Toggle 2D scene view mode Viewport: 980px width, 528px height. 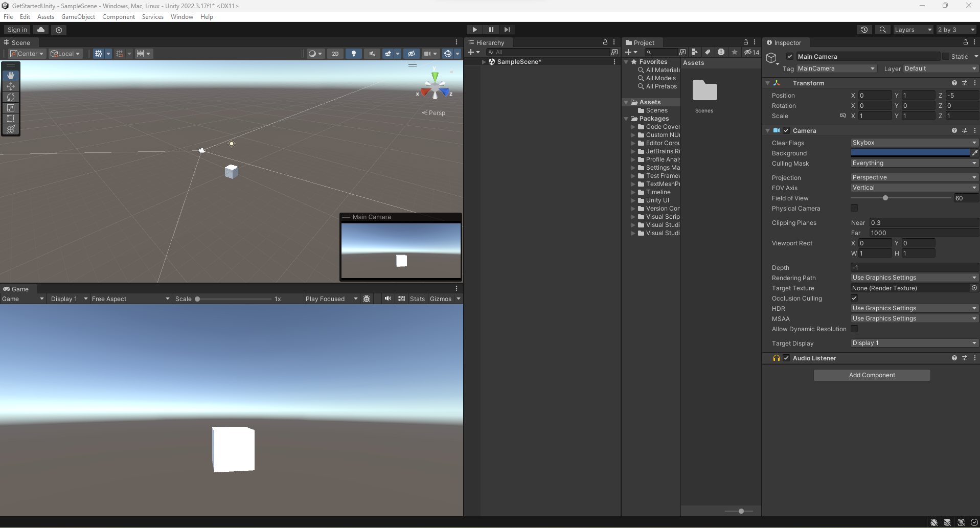coord(335,54)
